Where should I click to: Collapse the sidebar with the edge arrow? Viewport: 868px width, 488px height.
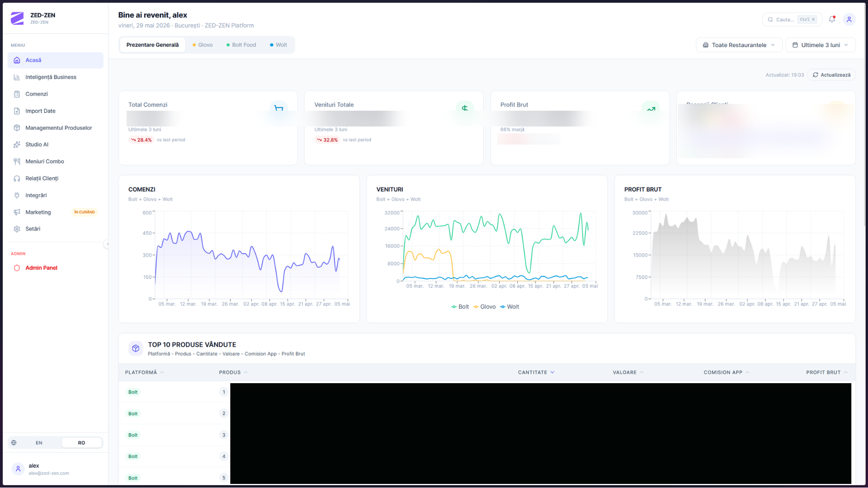tap(107, 244)
